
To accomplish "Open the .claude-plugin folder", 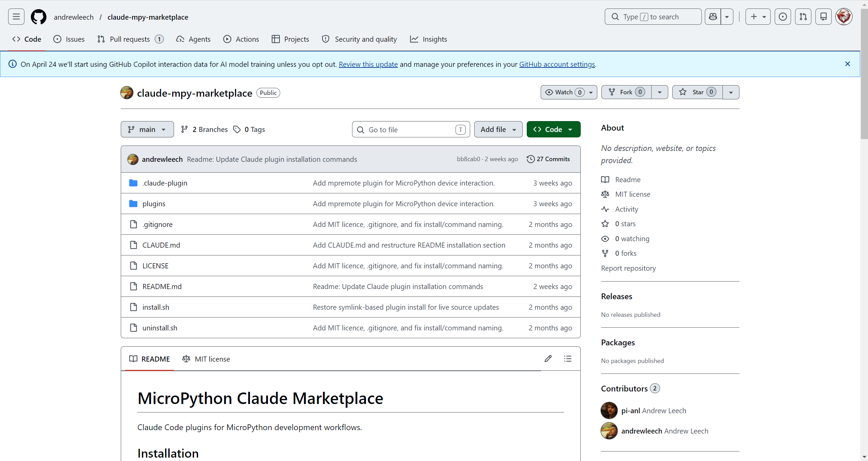I will pos(165,183).
